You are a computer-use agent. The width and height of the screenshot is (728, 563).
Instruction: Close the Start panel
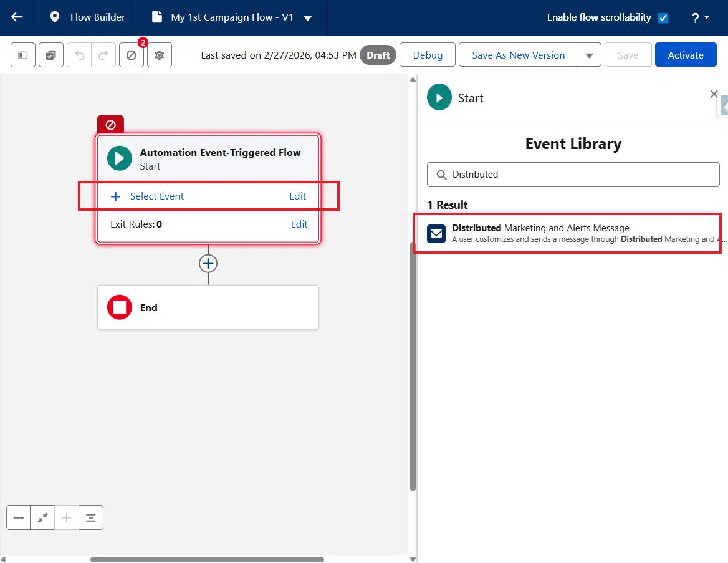coord(714,94)
